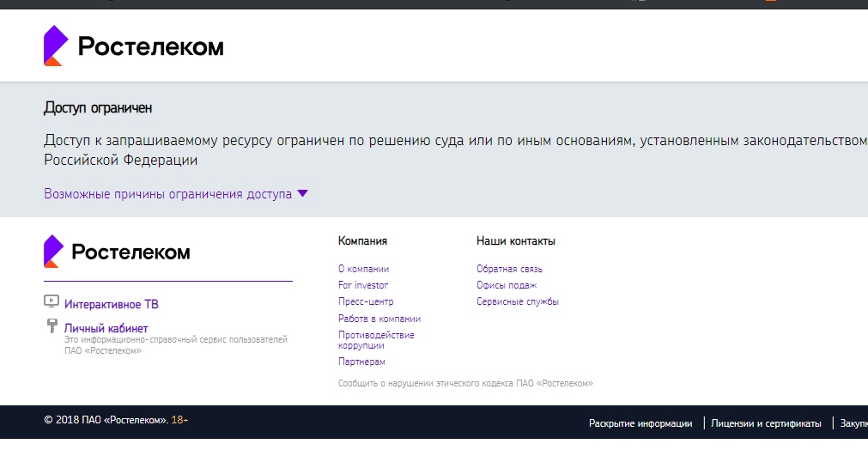Click the Партнерам link
The width and height of the screenshot is (868, 450).
point(361,362)
